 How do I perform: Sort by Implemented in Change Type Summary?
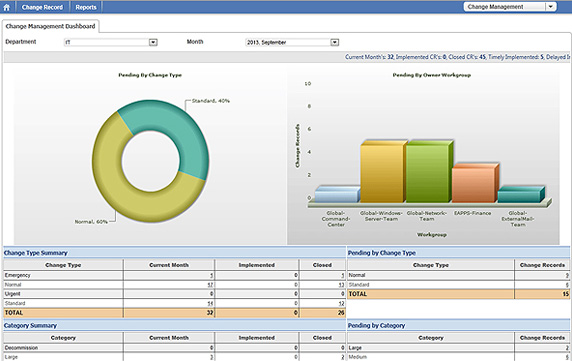256,265
